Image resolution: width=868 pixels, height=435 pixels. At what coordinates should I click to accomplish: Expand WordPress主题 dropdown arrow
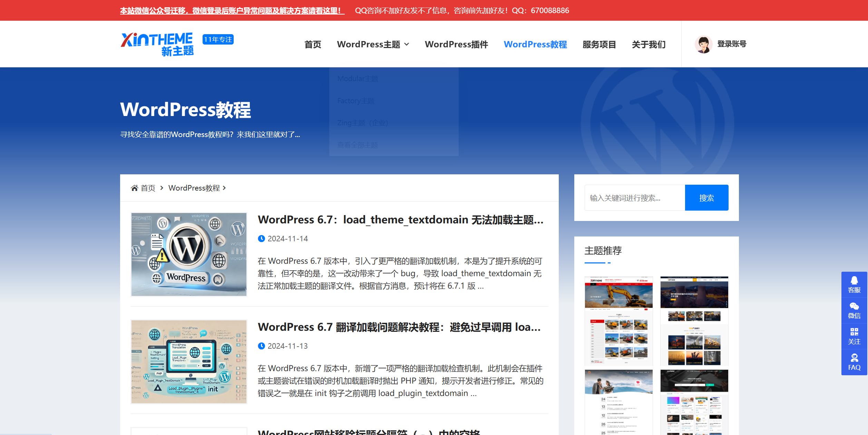407,44
